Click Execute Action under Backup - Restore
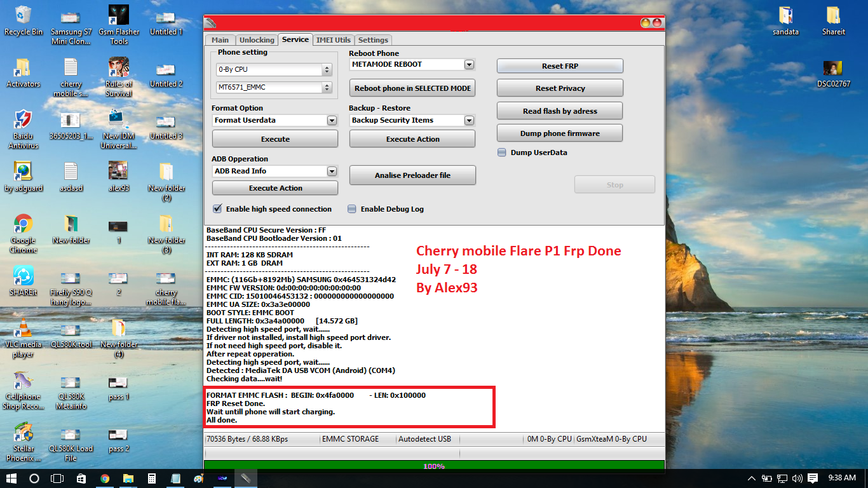Screen dimensions: 868x488 (412, 139)
